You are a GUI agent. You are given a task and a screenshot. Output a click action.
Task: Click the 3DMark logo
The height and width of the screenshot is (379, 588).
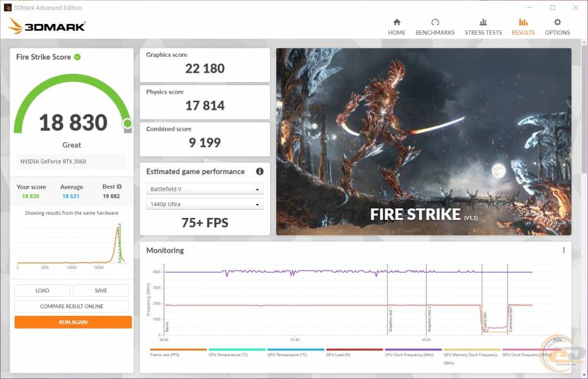point(47,27)
